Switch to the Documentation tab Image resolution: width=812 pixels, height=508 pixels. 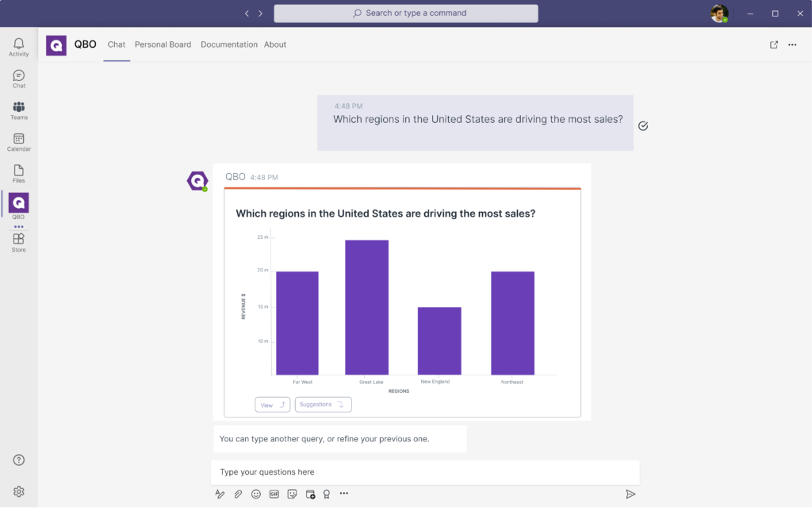coord(229,44)
